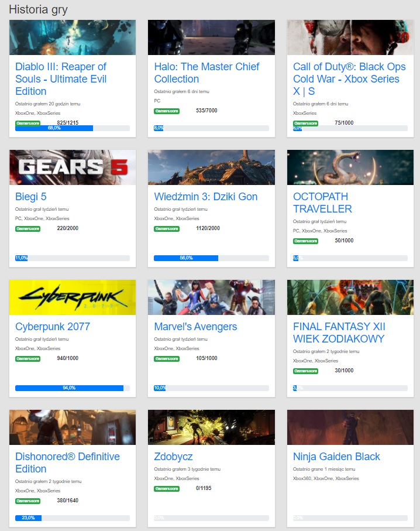
Task: Click the 'Historia gry' heading
Action: (x=38, y=9)
